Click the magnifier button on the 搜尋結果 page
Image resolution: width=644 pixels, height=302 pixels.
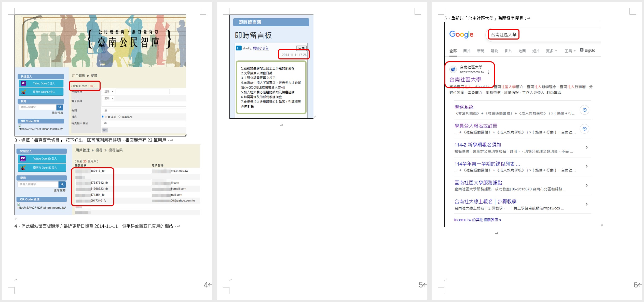click(x=62, y=184)
